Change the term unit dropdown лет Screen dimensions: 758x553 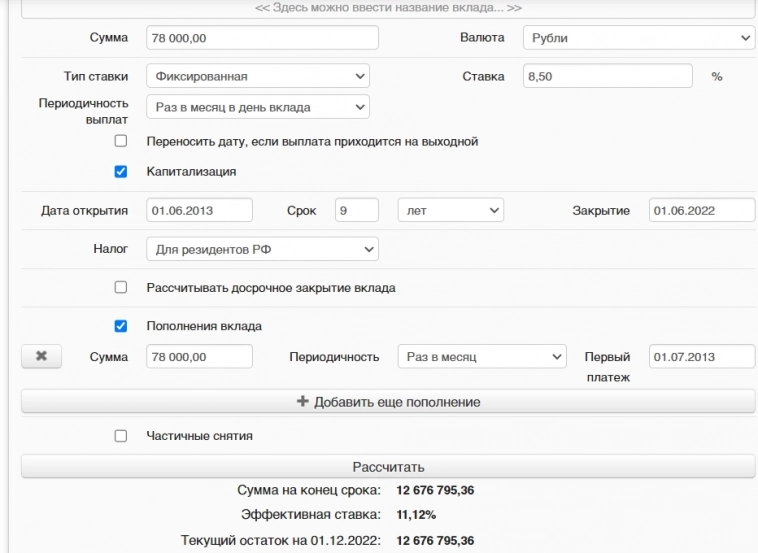click(x=450, y=210)
